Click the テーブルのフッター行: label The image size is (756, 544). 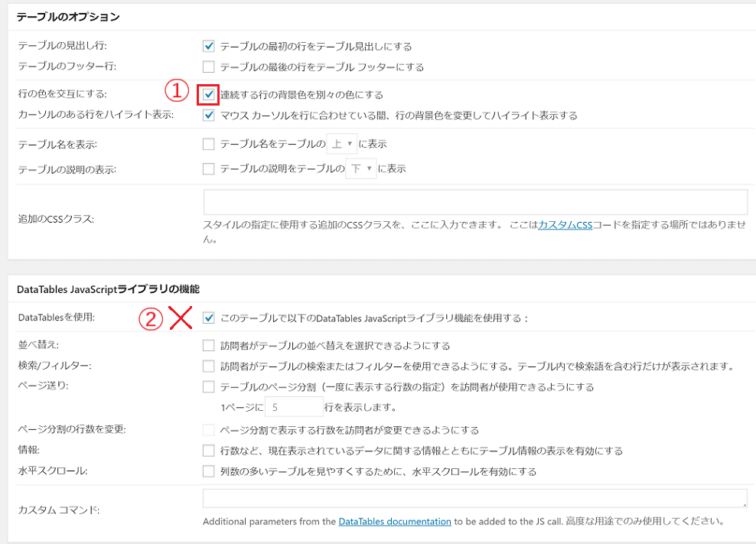tap(67, 66)
